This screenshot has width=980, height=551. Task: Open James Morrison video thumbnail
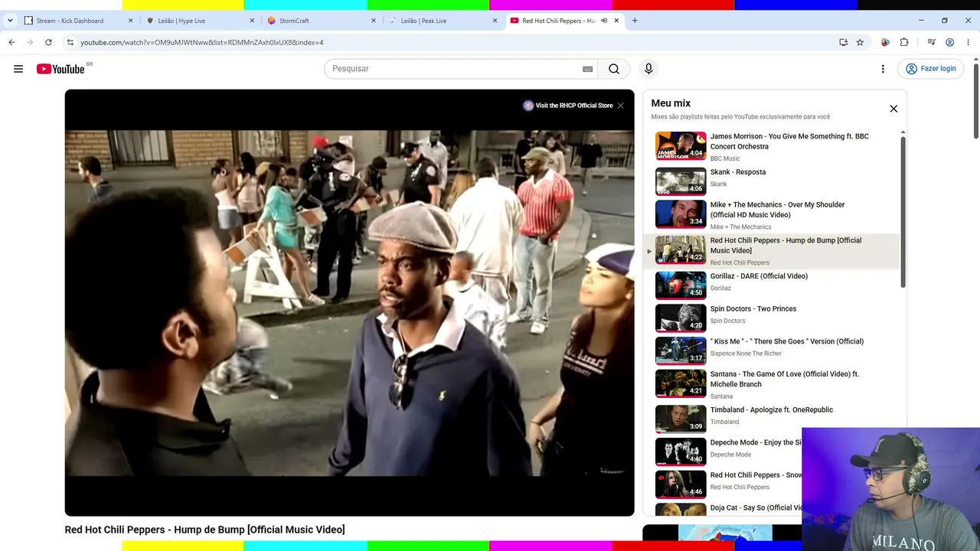(681, 145)
